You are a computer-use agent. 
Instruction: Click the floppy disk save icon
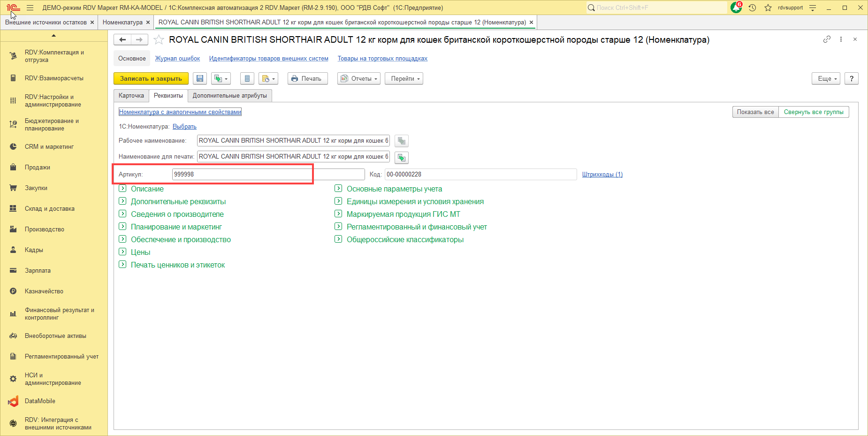coord(200,78)
